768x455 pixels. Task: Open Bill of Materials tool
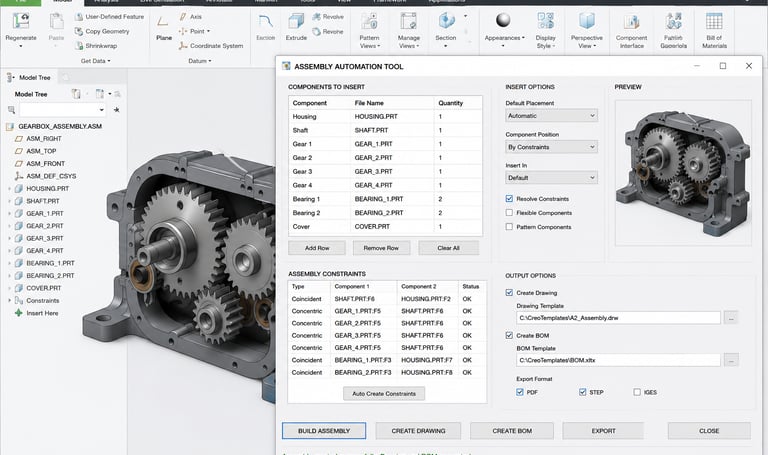714,30
